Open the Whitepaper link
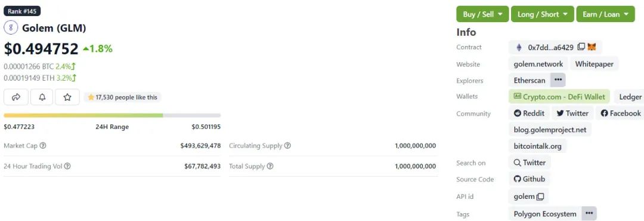This screenshot has height=221, width=644. [x=595, y=64]
